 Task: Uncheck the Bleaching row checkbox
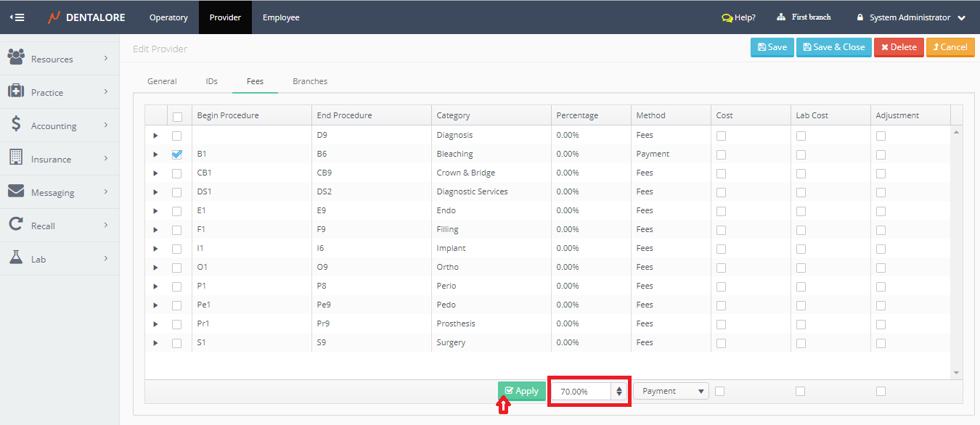pyautogui.click(x=177, y=154)
